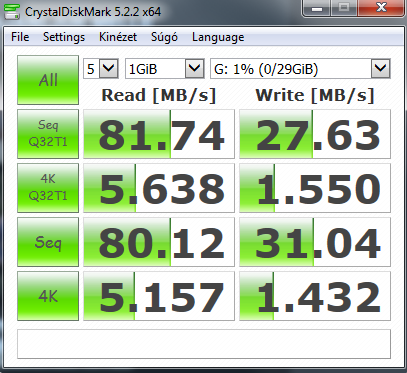The image size is (407, 373).
Task: Start the 4K Q32T1 benchmark
Action: pos(48,188)
